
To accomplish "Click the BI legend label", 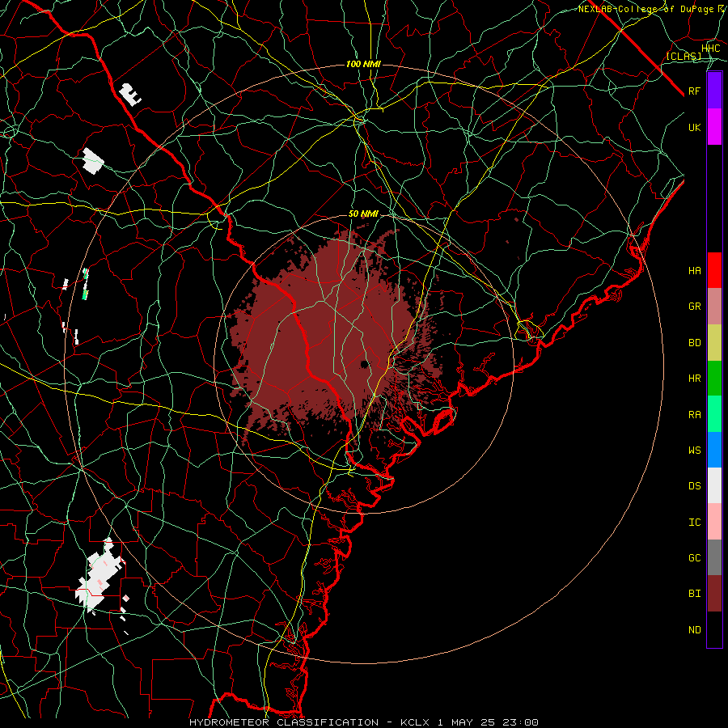I will (x=694, y=594).
